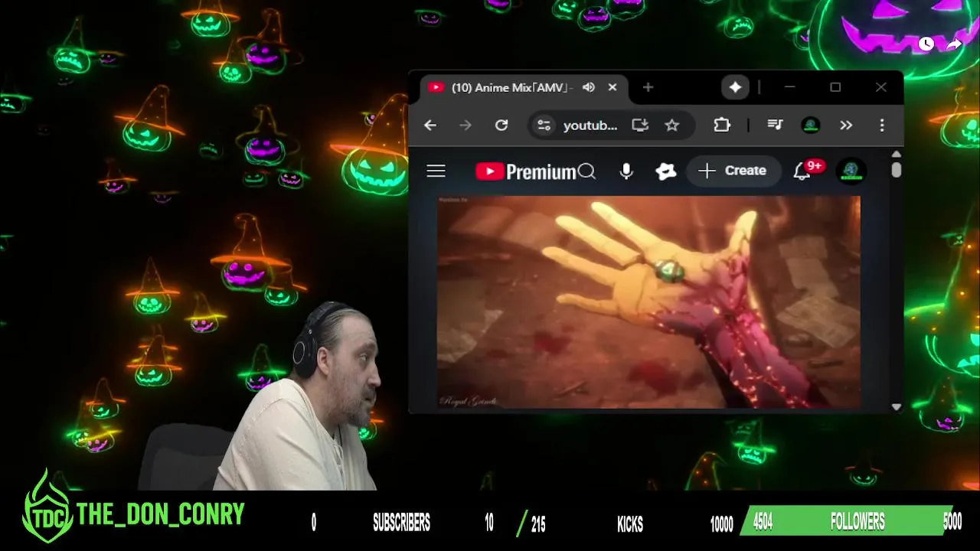The image size is (980, 551).
Task: Click the Share arrow icon
Action: tap(954, 44)
